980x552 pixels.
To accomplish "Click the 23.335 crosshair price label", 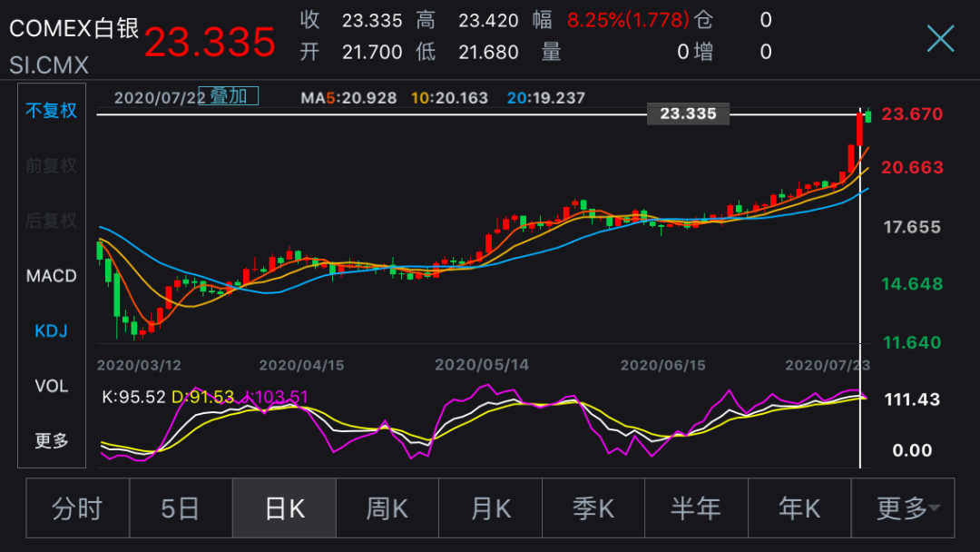I will (688, 113).
